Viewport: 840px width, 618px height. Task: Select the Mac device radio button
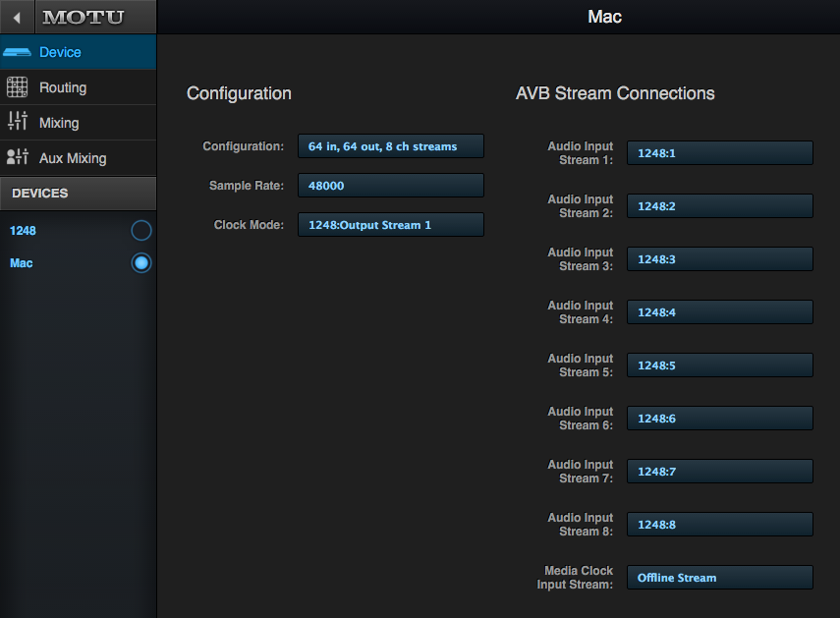coord(141,263)
